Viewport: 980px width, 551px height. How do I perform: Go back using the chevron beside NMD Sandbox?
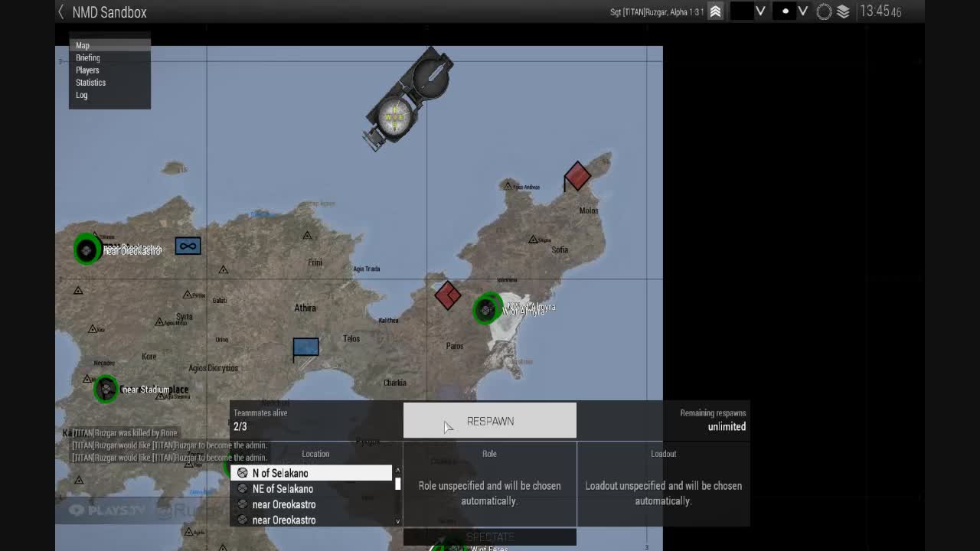(61, 11)
